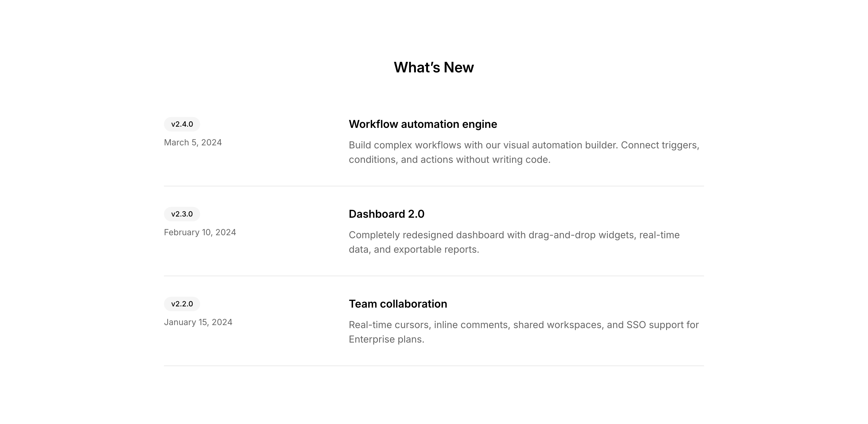Click the January 15, 2024 release date

coord(198,323)
